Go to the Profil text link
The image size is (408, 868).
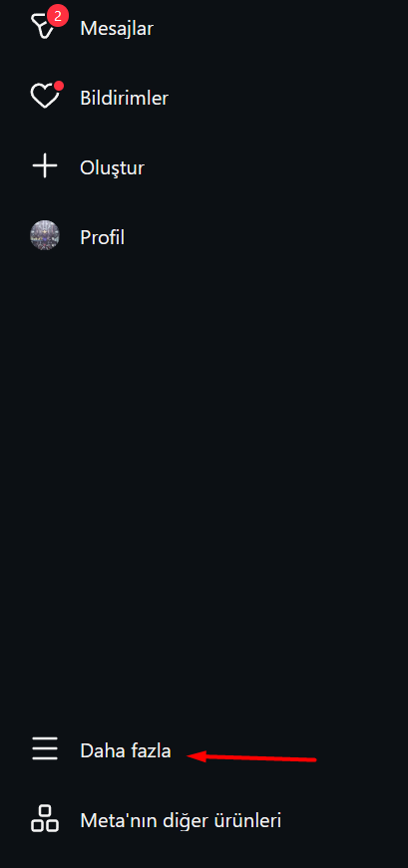point(102,237)
